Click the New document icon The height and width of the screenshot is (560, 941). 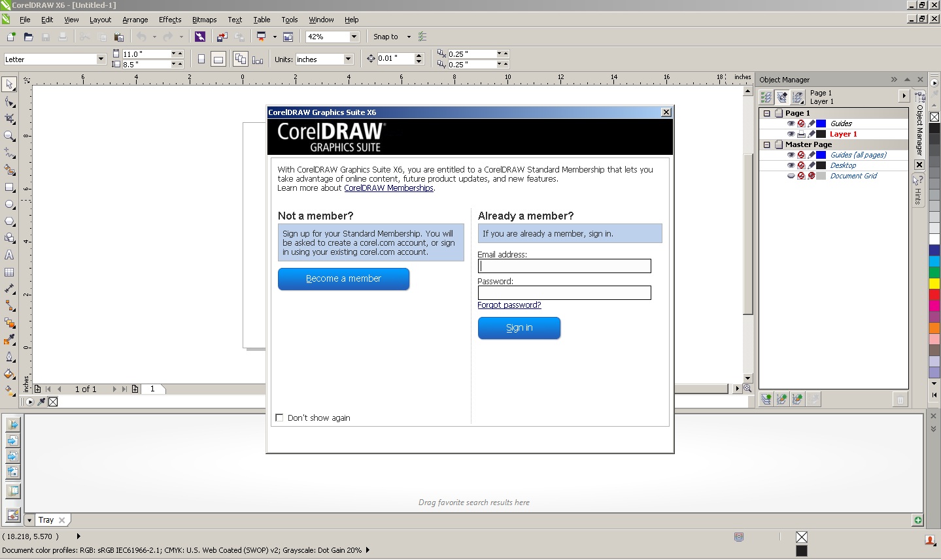(11, 37)
